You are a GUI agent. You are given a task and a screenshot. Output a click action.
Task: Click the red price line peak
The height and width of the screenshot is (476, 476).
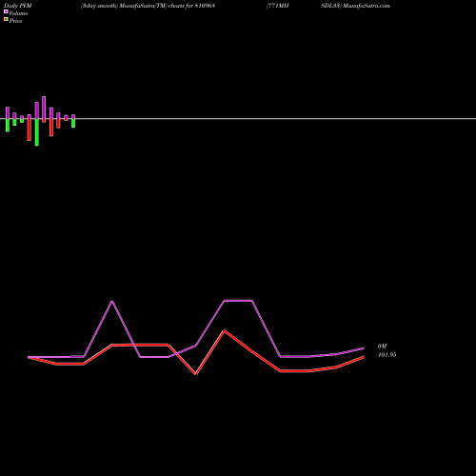(x=224, y=330)
